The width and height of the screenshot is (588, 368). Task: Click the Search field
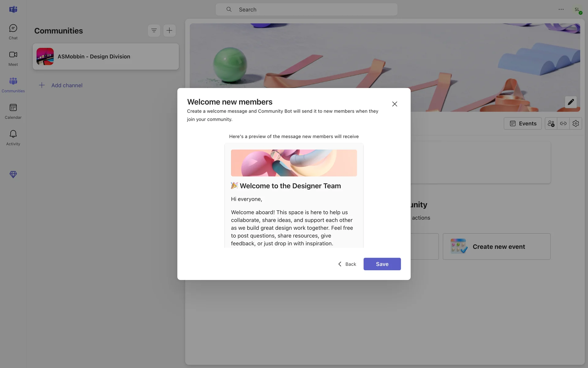[306, 10]
